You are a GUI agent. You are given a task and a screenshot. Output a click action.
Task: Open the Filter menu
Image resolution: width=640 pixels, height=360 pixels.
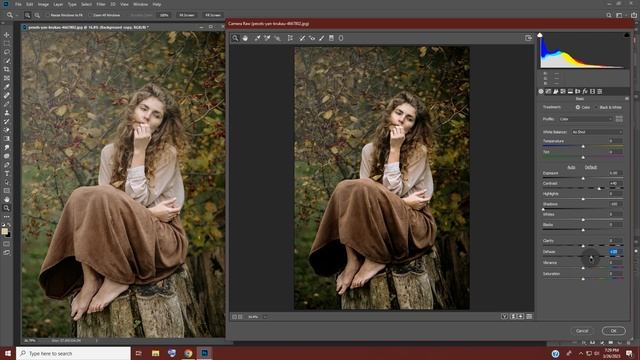(x=101, y=4)
